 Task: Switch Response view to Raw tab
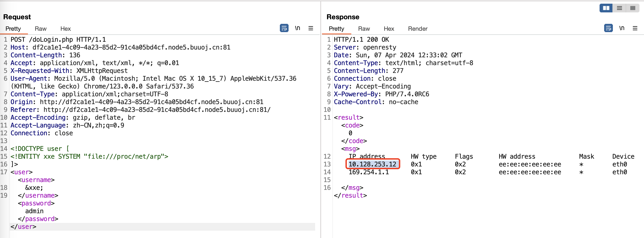point(364,29)
